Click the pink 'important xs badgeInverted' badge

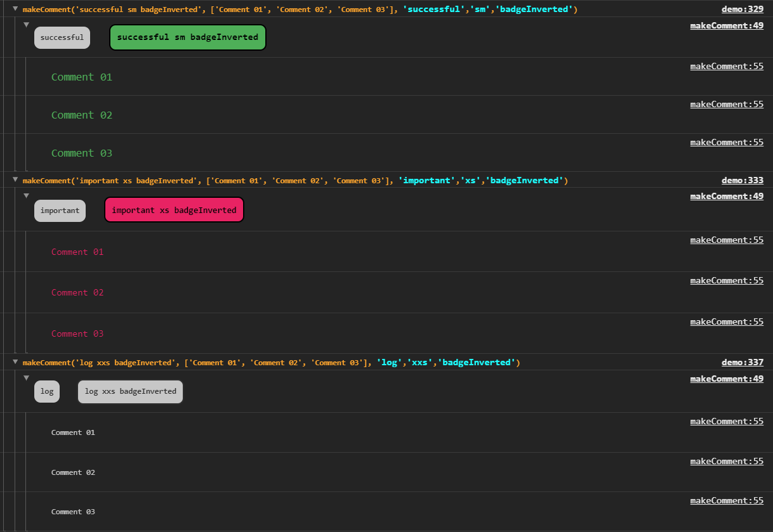click(x=174, y=210)
